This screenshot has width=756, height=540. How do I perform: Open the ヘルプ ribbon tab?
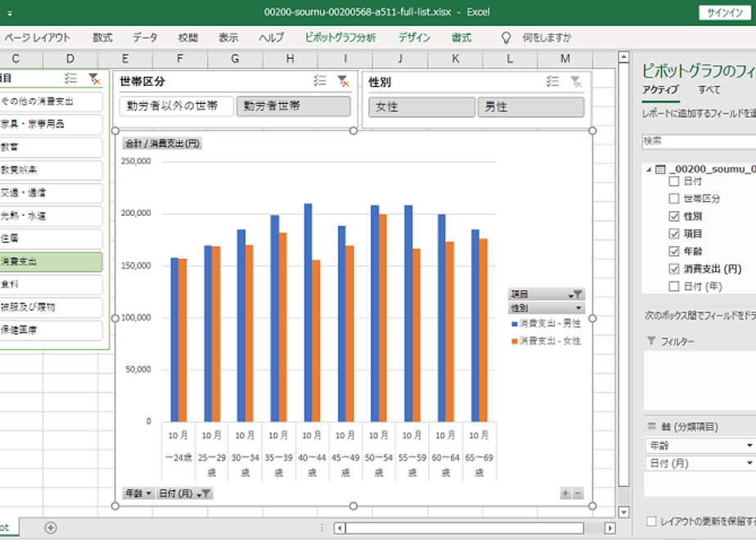tap(271, 38)
